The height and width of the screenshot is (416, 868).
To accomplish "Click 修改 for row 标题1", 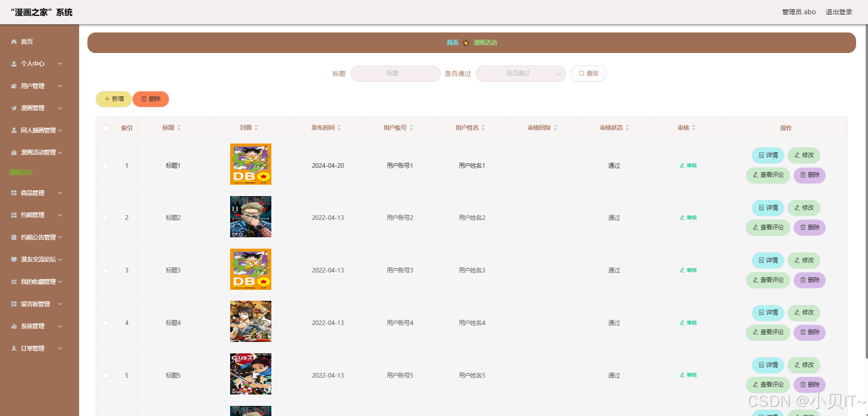I will pos(804,155).
